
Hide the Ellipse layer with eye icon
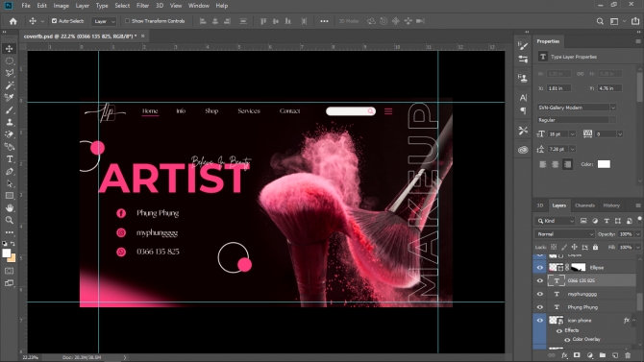539,268
